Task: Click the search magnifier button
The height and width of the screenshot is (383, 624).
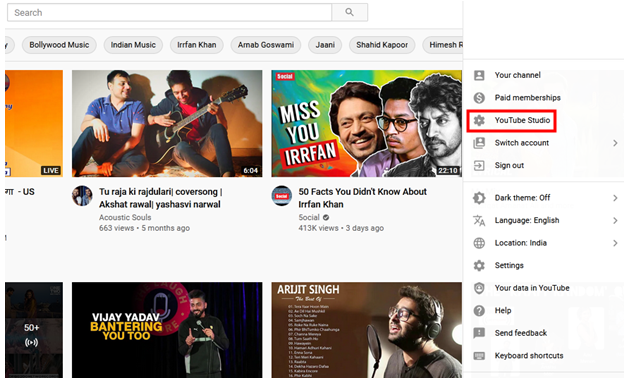Action: pos(349,12)
